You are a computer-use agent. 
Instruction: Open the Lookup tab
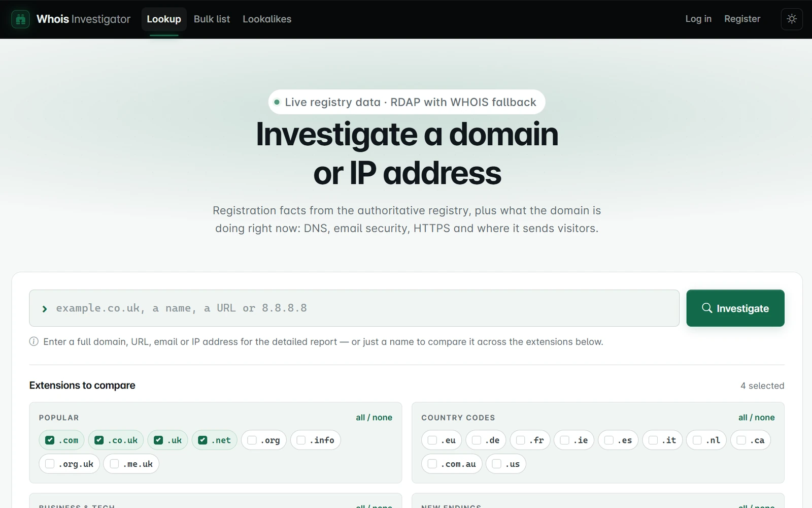164,19
